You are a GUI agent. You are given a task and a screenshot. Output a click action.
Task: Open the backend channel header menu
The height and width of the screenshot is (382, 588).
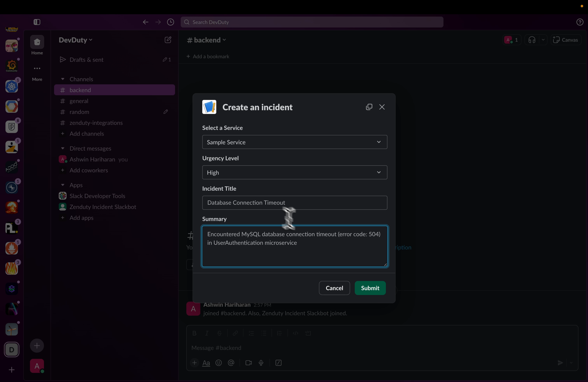207,40
